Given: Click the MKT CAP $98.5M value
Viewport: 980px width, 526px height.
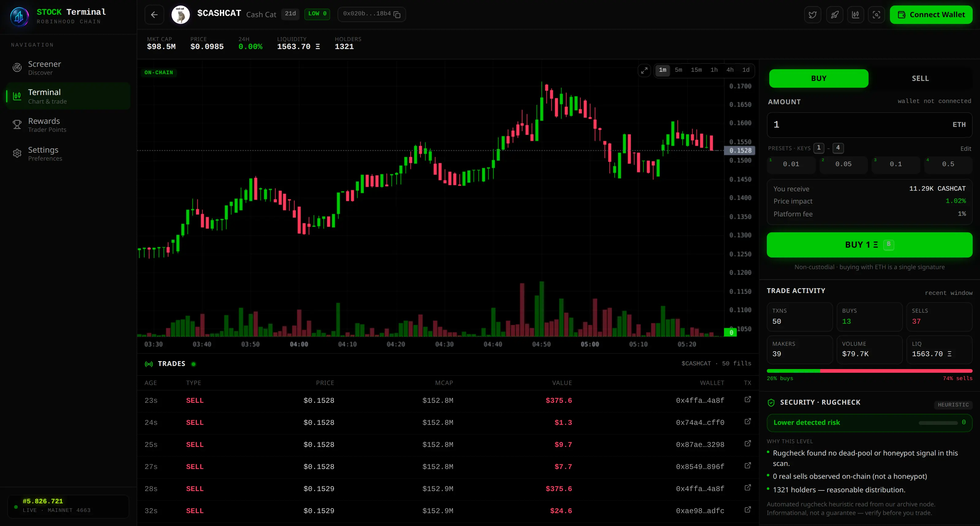Looking at the screenshot, I should 161,47.
